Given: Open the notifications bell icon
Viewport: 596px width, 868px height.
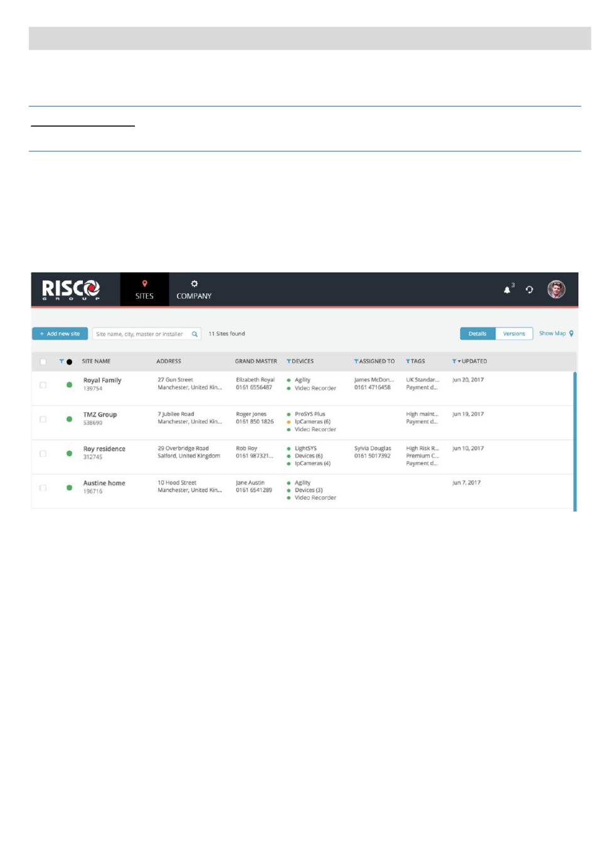Looking at the screenshot, I should [508, 289].
